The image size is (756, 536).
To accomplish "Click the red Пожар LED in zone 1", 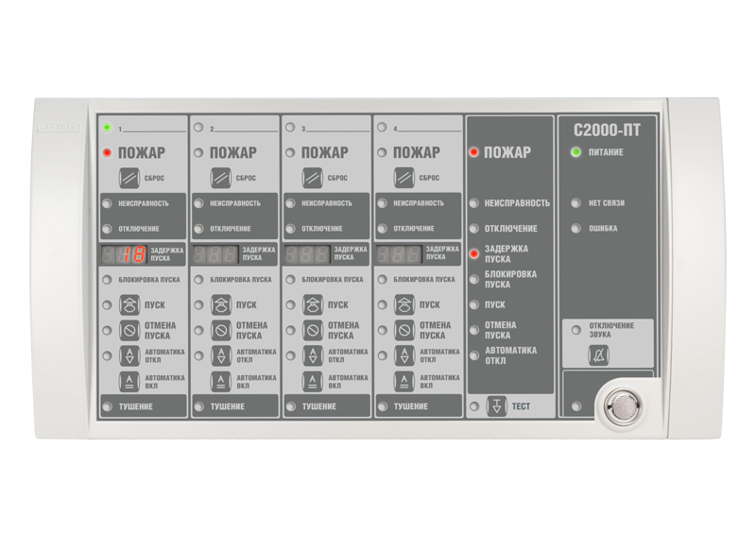I will [107, 152].
